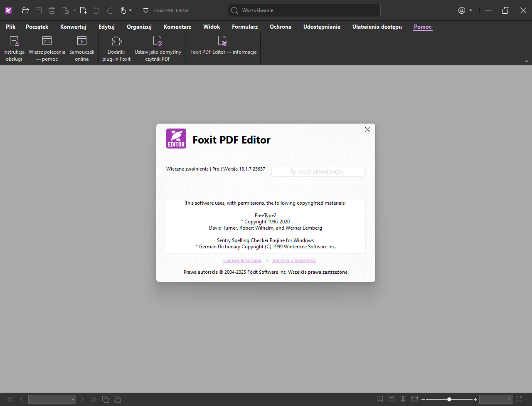Open a file with the folder icon
532x406 pixels.
pyautogui.click(x=25, y=10)
